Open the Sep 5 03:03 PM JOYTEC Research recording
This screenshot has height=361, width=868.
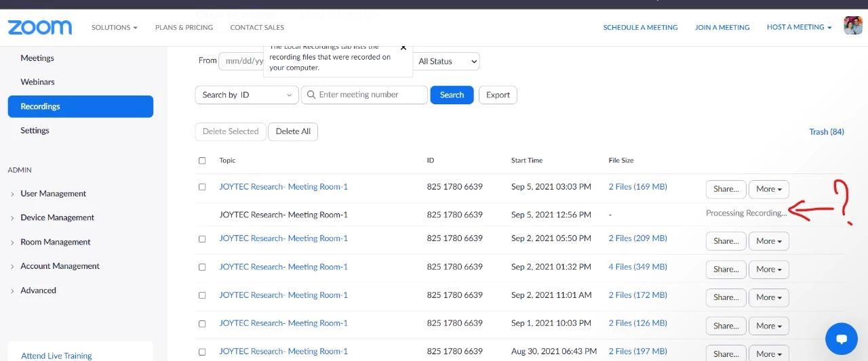pyautogui.click(x=283, y=187)
